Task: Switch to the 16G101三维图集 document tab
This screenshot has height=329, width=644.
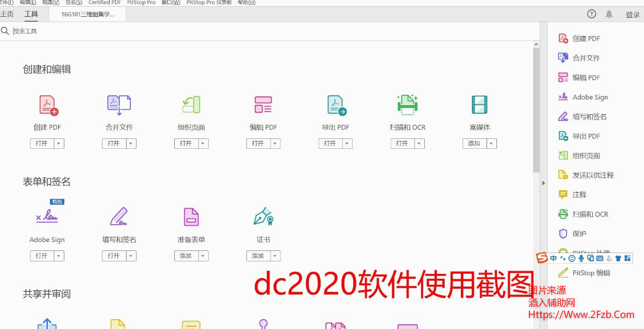Action: (x=87, y=14)
